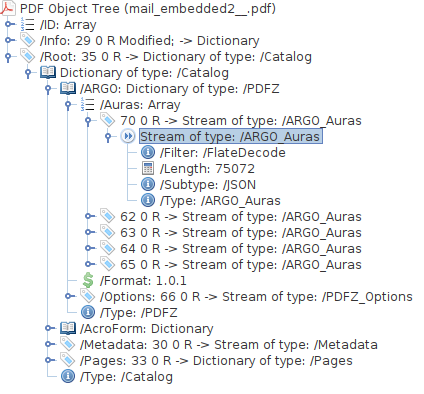The height and width of the screenshot is (394, 424).
Task: Expand the /Options: 66 0 R node
Action: pos(69,296)
